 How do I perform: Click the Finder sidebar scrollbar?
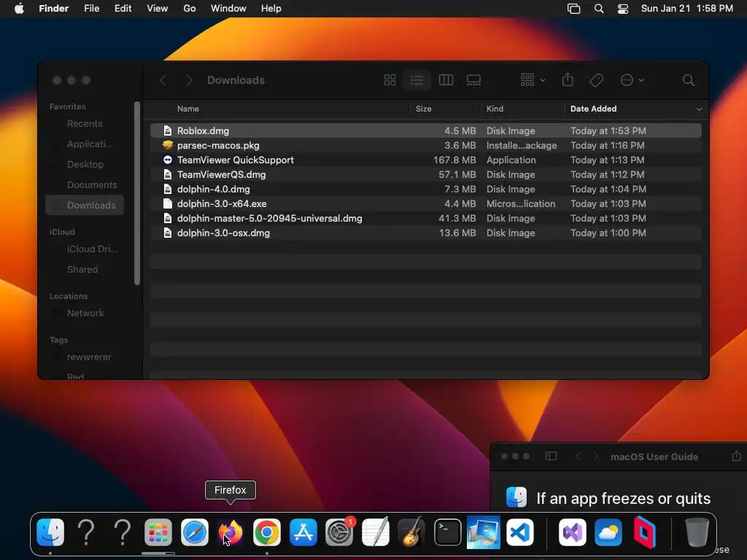[137, 193]
